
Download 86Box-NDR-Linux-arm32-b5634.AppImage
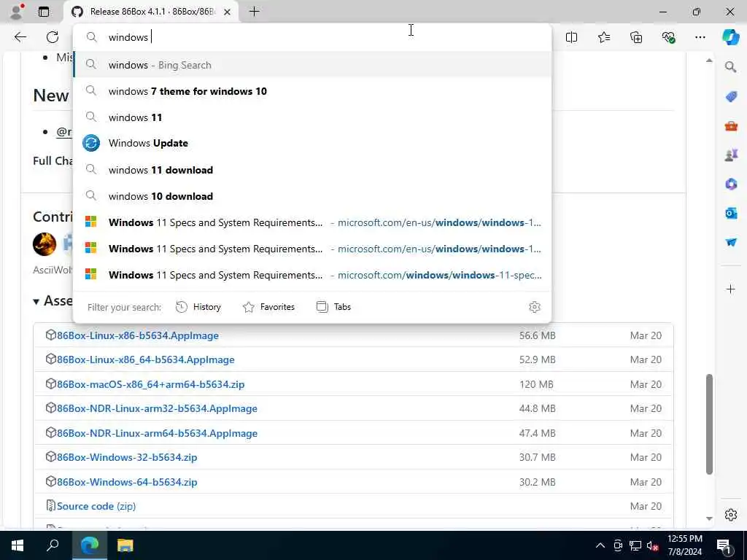point(158,408)
